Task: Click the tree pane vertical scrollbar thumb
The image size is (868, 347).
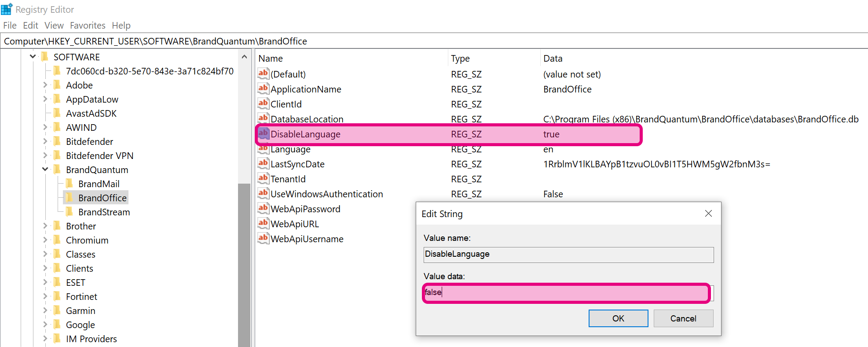Action: [244, 264]
